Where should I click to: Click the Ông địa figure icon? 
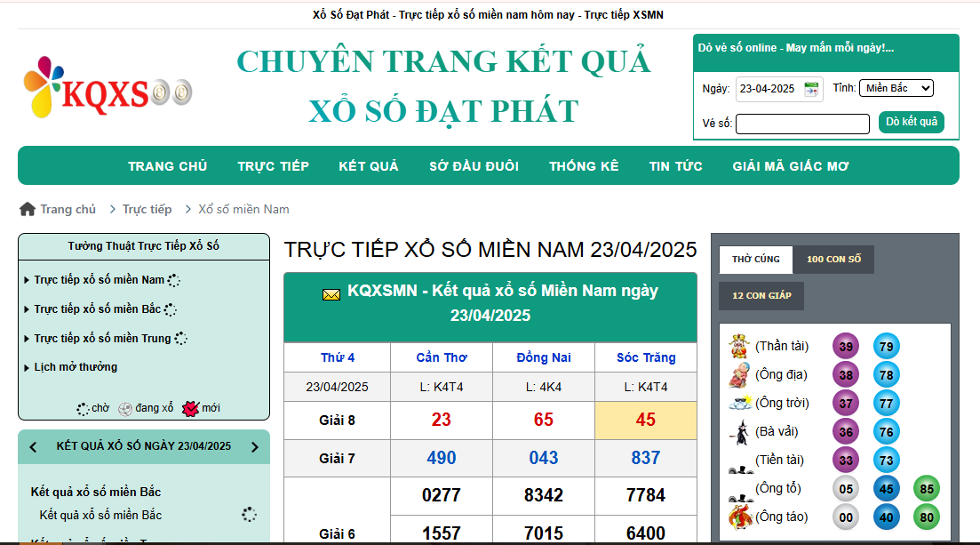pyautogui.click(x=738, y=374)
